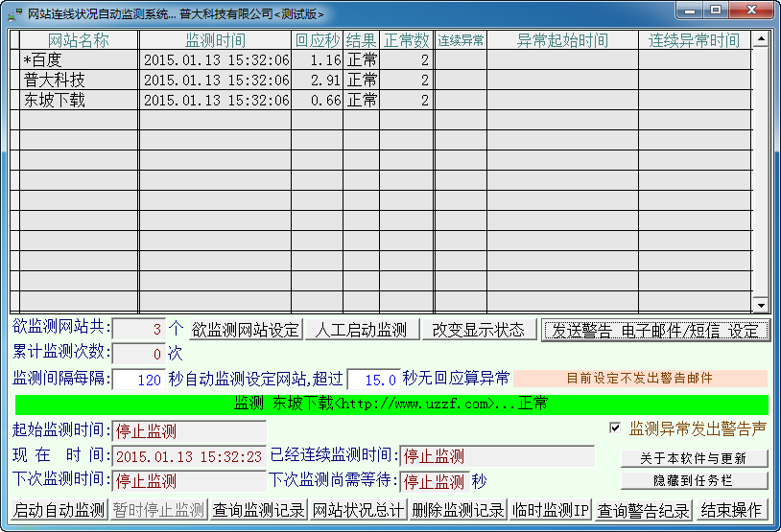
Task: Open 发送警告 电子邮件/短信 设定
Action: [x=655, y=330]
